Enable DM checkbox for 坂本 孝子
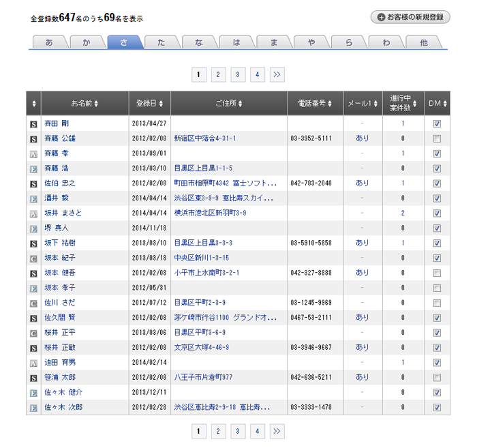The height and width of the screenshot is (448, 477). (x=437, y=288)
